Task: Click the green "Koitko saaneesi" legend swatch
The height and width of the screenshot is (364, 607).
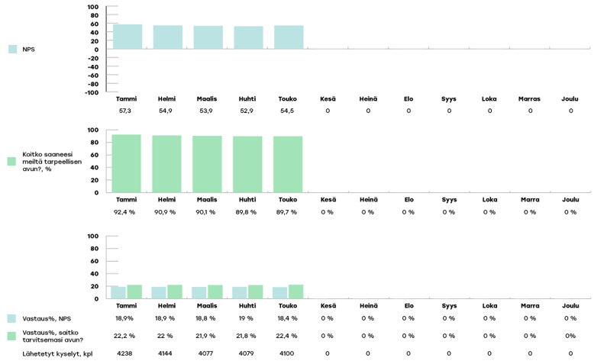Action: click(x=11, y=161)
